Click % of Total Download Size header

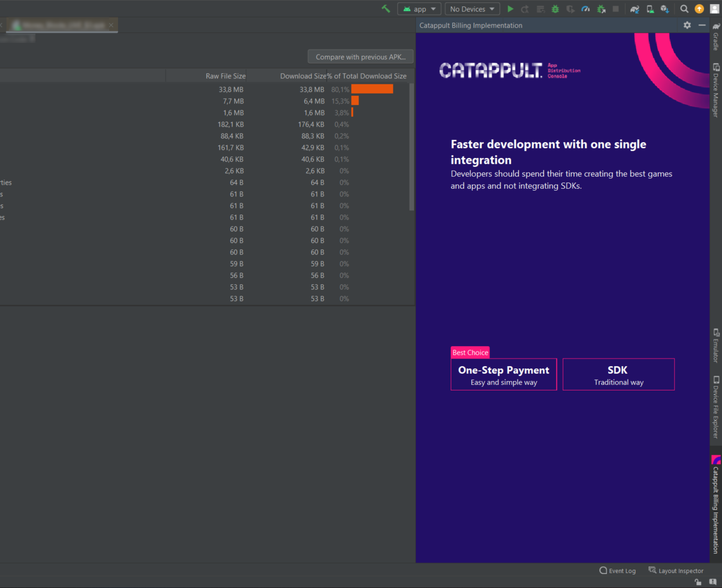[x=367, y=76]
